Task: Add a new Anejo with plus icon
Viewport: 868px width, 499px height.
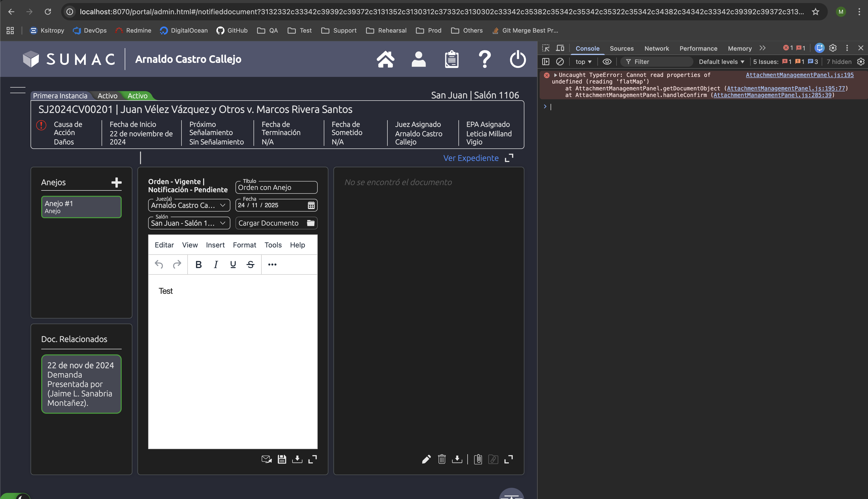Action: point(117,182)
